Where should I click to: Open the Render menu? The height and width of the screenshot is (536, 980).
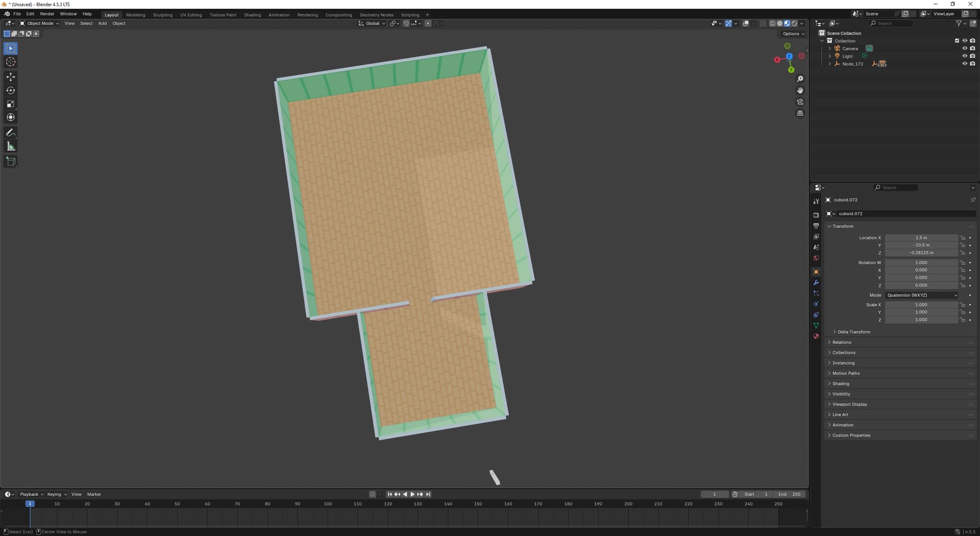point(47,14)
